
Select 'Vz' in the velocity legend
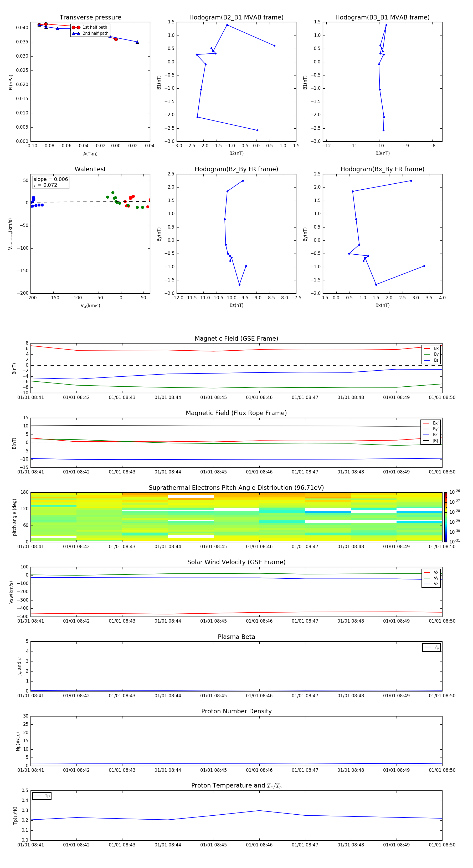tap(431, 584)
